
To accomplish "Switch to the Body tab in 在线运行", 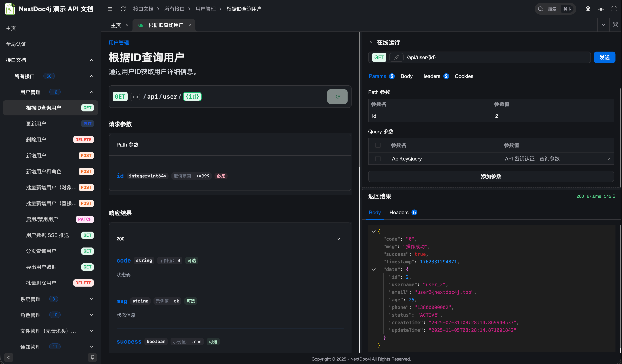I will click(406, 76).
